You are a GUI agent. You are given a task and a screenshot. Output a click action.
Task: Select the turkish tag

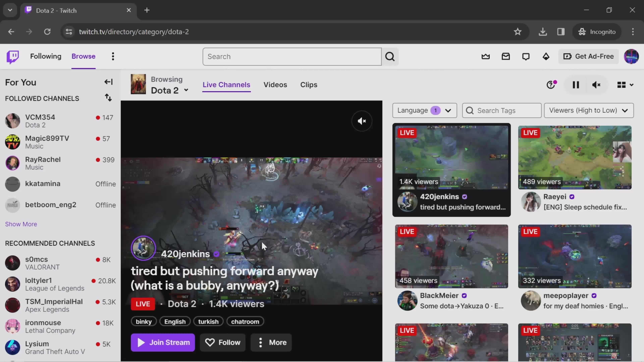(208, 322)
